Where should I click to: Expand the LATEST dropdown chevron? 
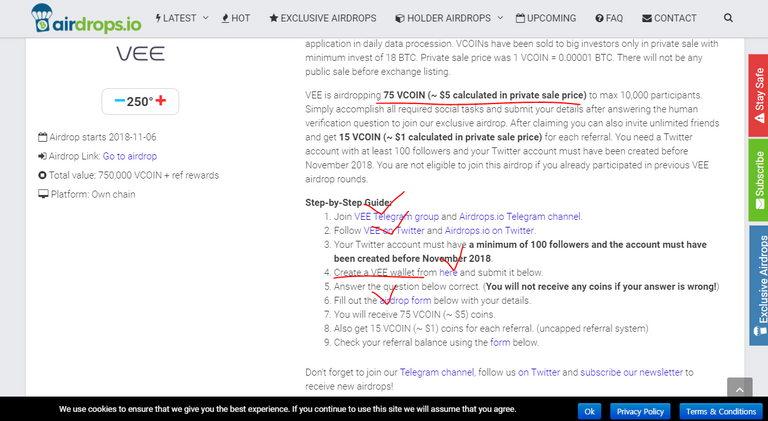point(206,18)
